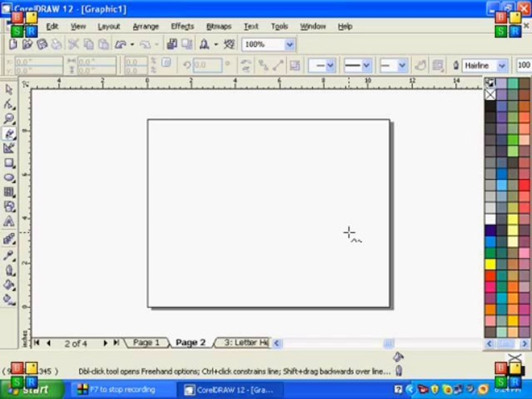Select the Eyedropper tool
Viewport: 532px width, 399px height.
(x=9, y=255)
